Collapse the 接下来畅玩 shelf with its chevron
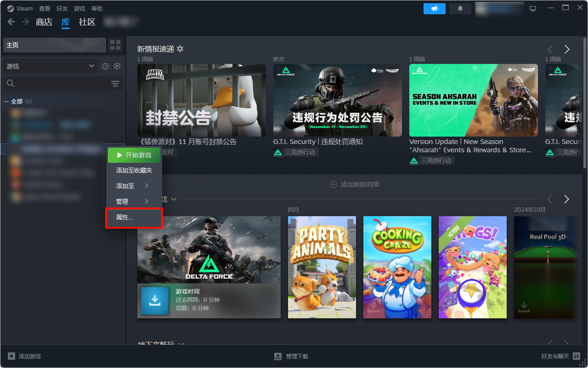The width and height of the screenshot is (588, 368). 181,344
